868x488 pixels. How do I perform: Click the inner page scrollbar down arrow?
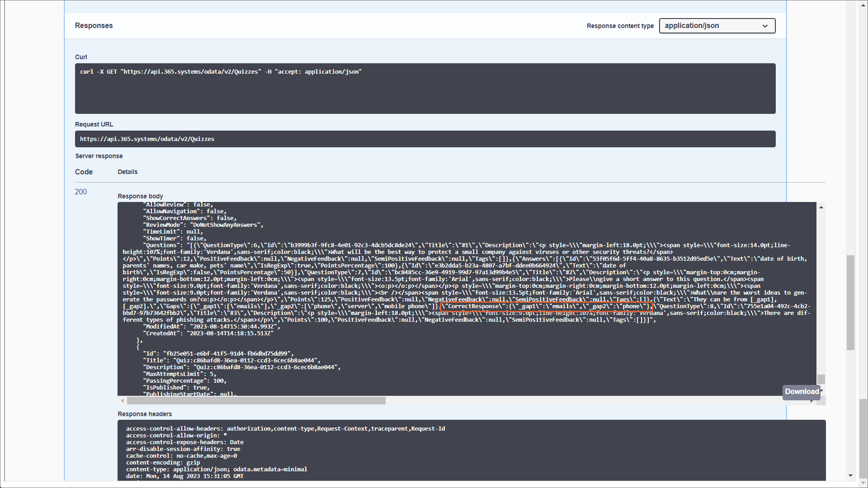pyautogui.click(x=850, y=476)
